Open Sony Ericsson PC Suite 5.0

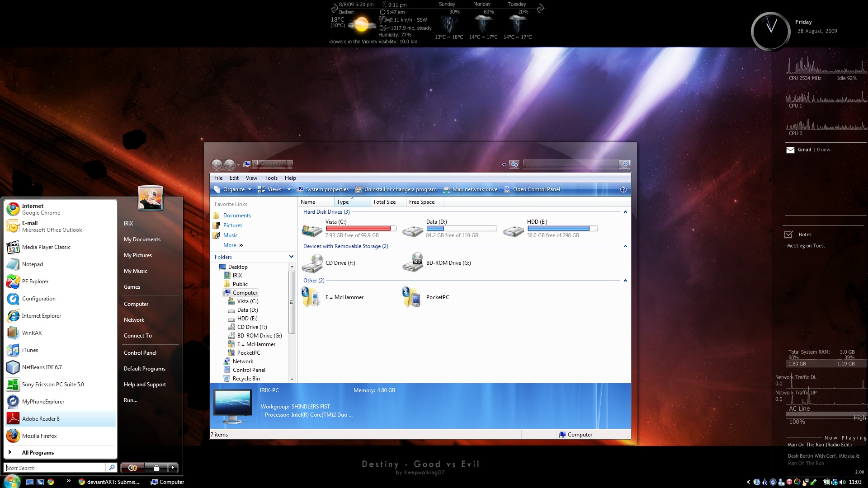pyautogui.click(x=61, y=385)
